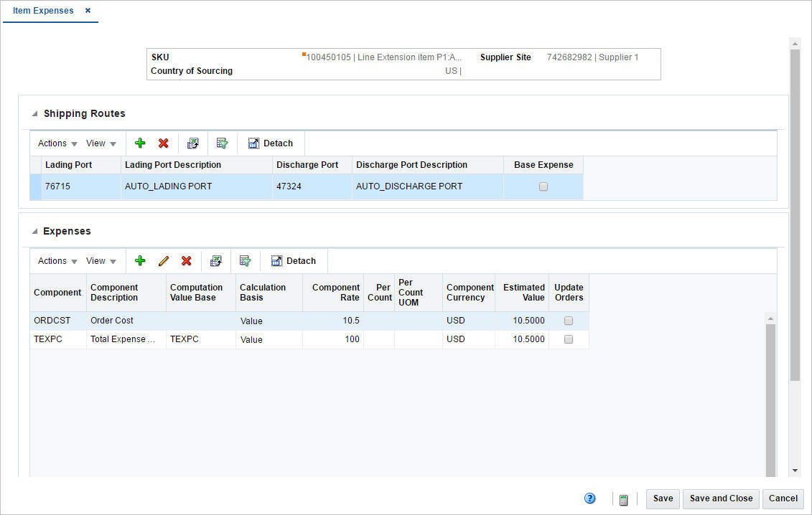812x515 pixels.
Task: Add a new expense with the green plus
Action: coord(140,261)
